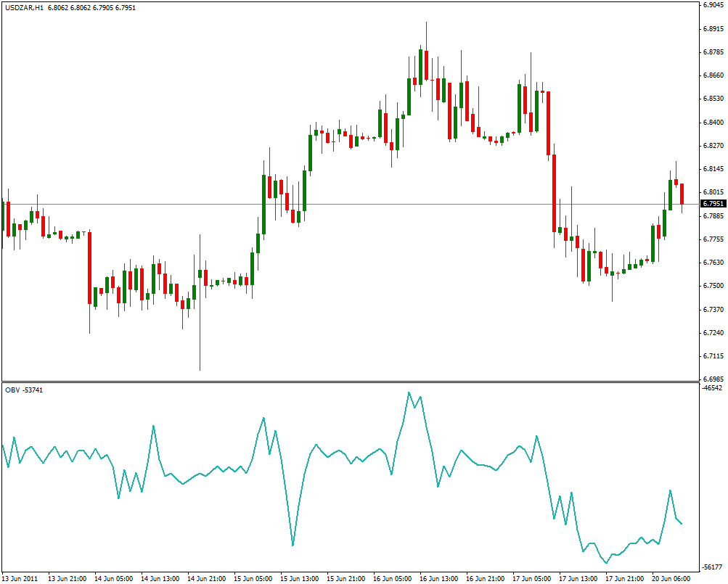Click the 6.7885 price axis label
Screen dimensions: 728x584
click(x=713, y=216)
